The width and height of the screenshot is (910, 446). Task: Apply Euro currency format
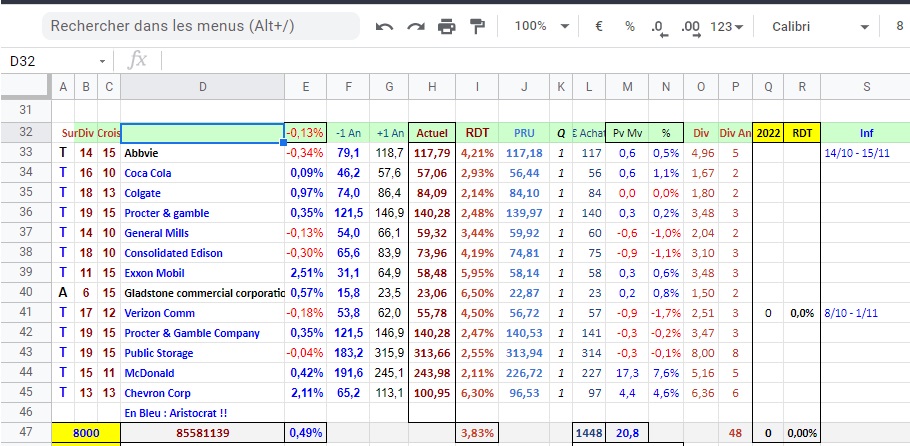click(x=599, y=26)
